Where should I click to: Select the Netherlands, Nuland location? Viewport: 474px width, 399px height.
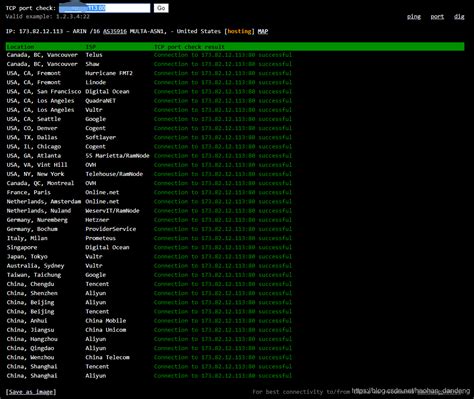pos(39,211)
